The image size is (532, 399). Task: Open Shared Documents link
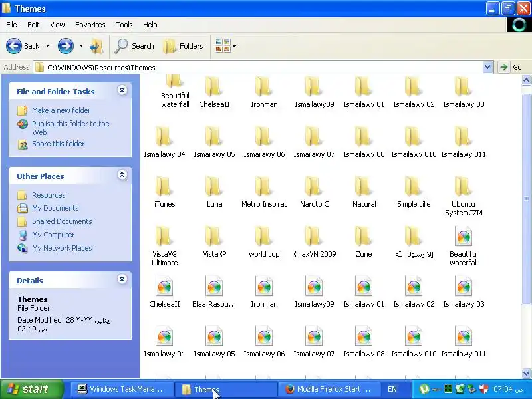click(x=62, y=221)
